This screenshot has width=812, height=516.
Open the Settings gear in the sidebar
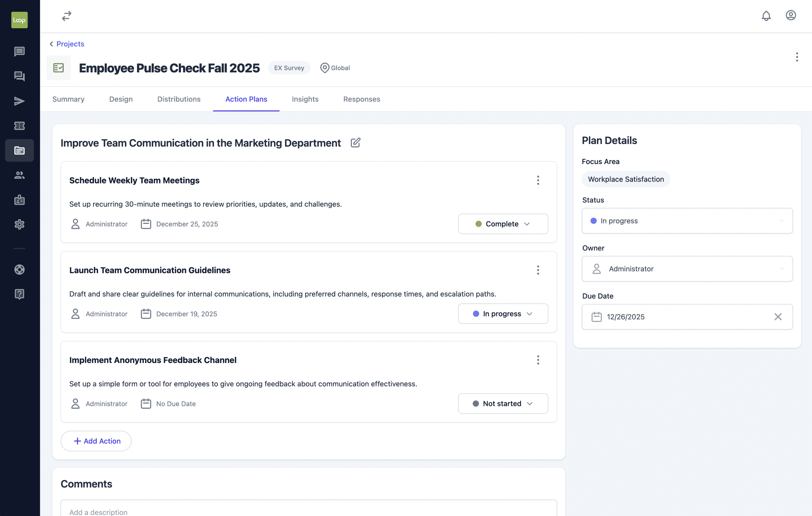19,224
